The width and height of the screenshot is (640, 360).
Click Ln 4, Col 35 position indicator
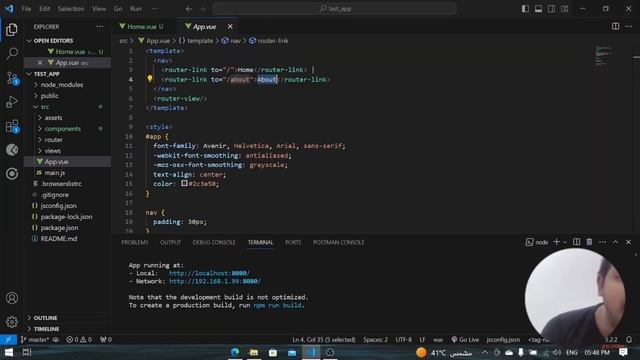(324, 340)
